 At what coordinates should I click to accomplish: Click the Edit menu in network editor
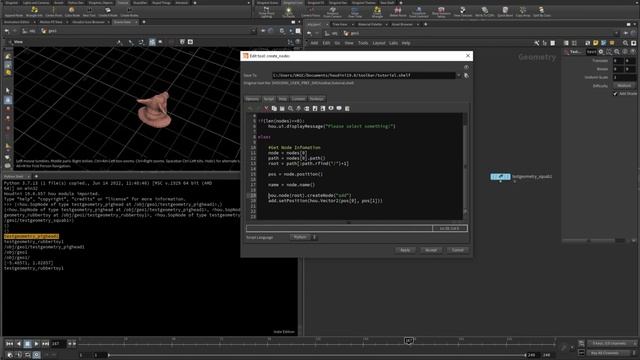pyautogui.click(x=326, y=43)
